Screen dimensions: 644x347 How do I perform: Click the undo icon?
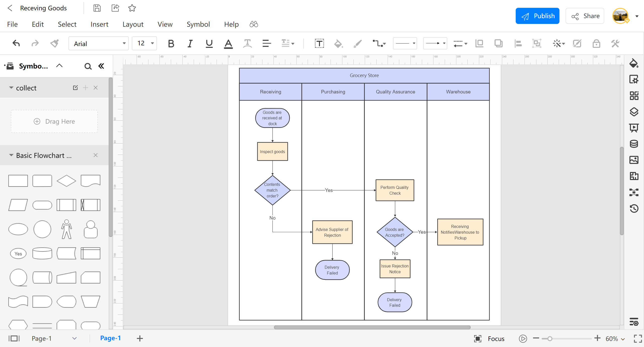click(x=16, y=43)
